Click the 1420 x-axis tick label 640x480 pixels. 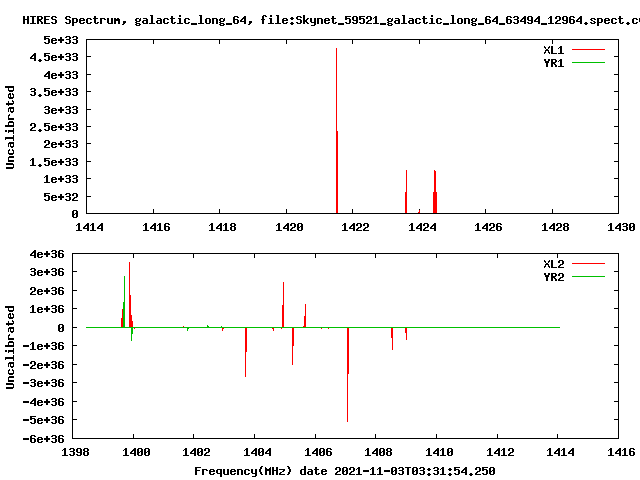pyautogui.click(x=289, y=227)
